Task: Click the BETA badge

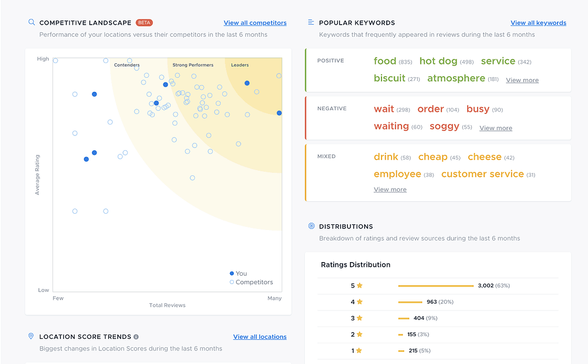Action: tap(144, 23)
